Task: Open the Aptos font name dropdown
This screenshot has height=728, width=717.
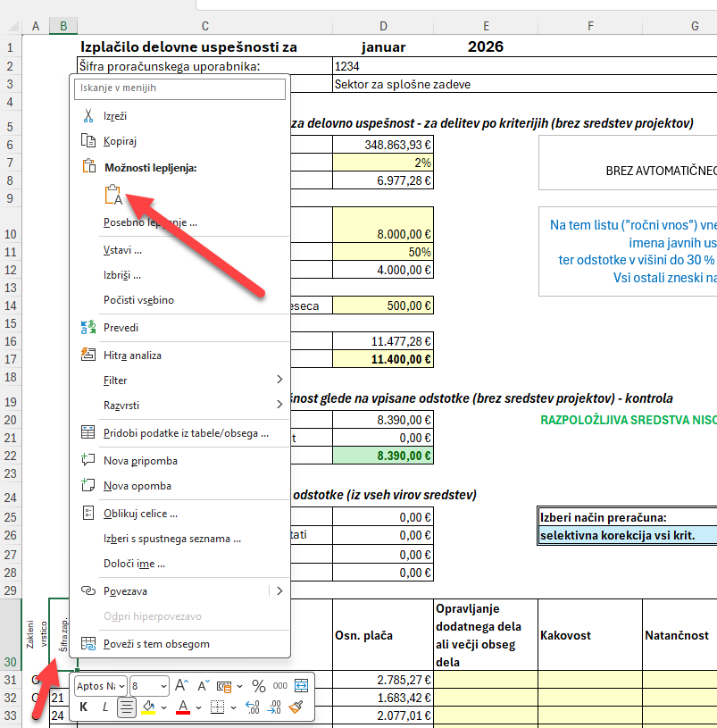Action: (x=99, y=686)
